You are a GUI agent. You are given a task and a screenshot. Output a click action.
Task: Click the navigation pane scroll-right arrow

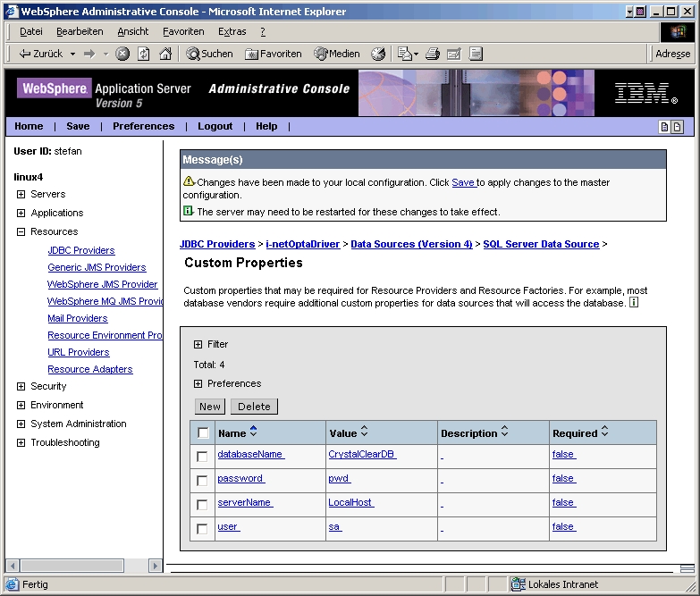(x=155, y=566)
